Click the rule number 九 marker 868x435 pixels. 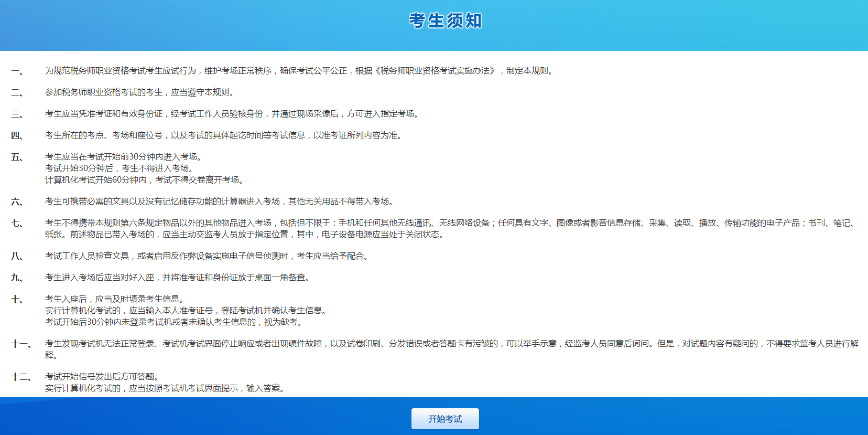[x=17, y=278]
